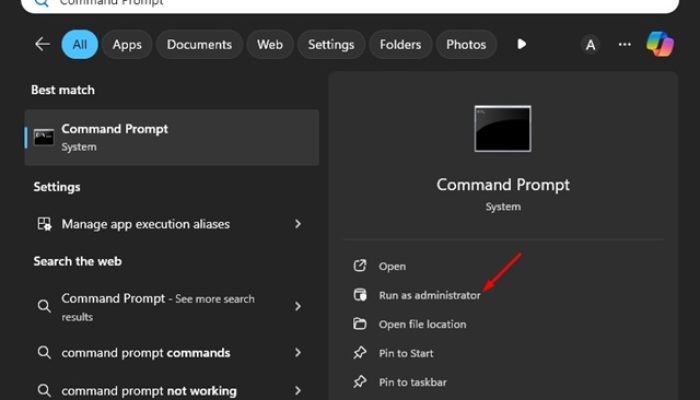Viewport: 700px width, 400px height.
Task: Open the three-dot more options menu
Action: (625, 44)
